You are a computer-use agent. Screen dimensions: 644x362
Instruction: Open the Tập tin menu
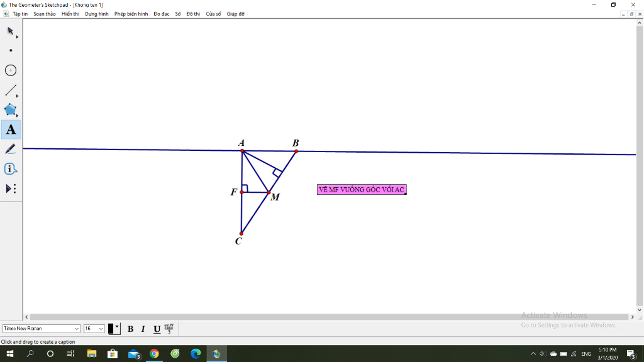click(20, 14)
